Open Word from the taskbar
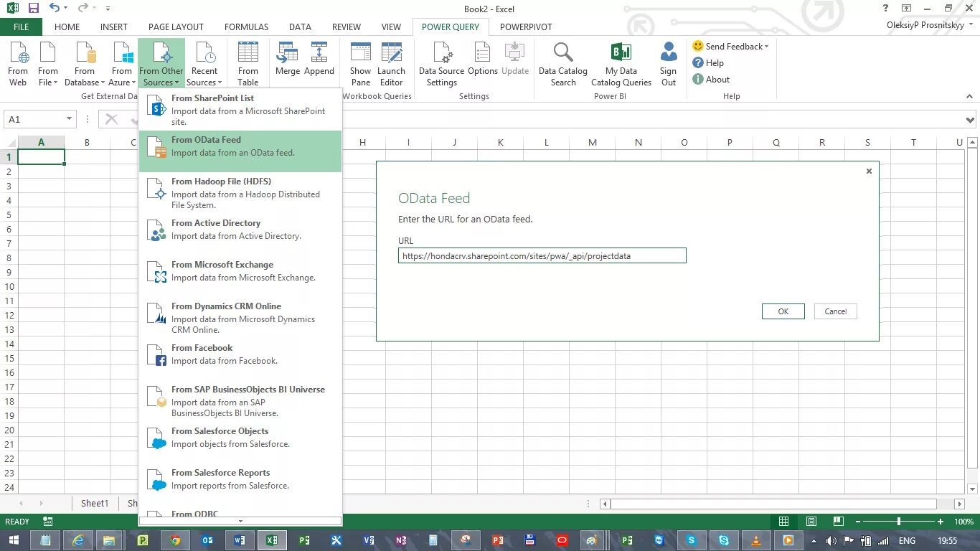This screenshot has width=980, height=551. (240, 540)
